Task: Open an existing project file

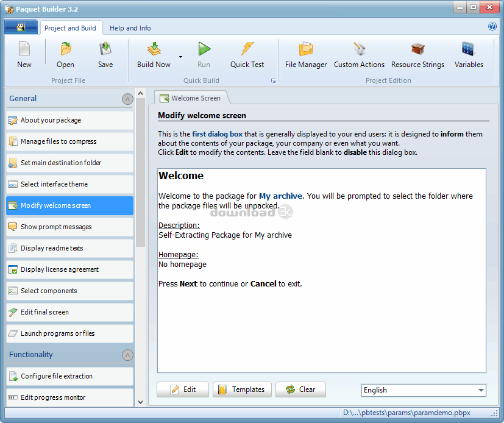Action: 65,55
